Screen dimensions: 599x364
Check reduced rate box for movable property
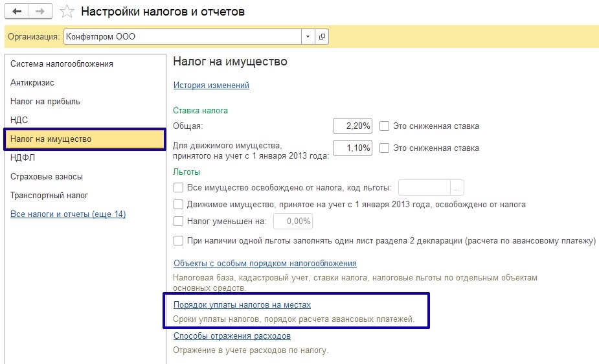click(x=384, y=148)
